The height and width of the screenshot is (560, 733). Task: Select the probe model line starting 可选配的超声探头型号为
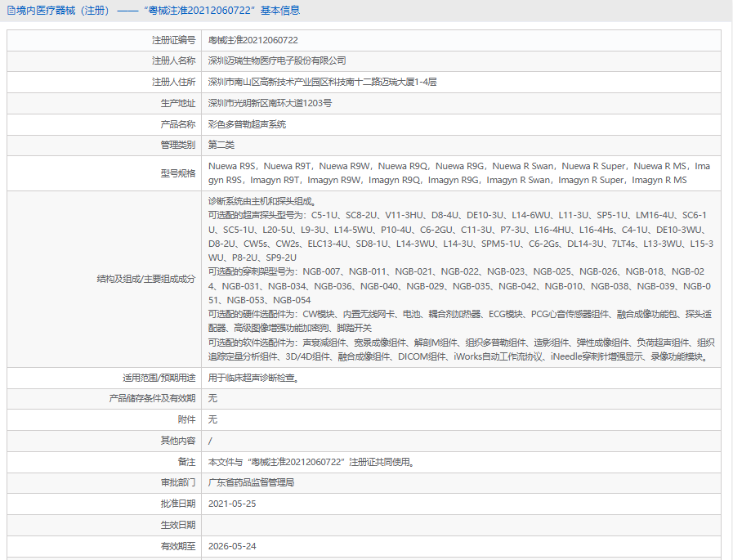click(461, 237)
